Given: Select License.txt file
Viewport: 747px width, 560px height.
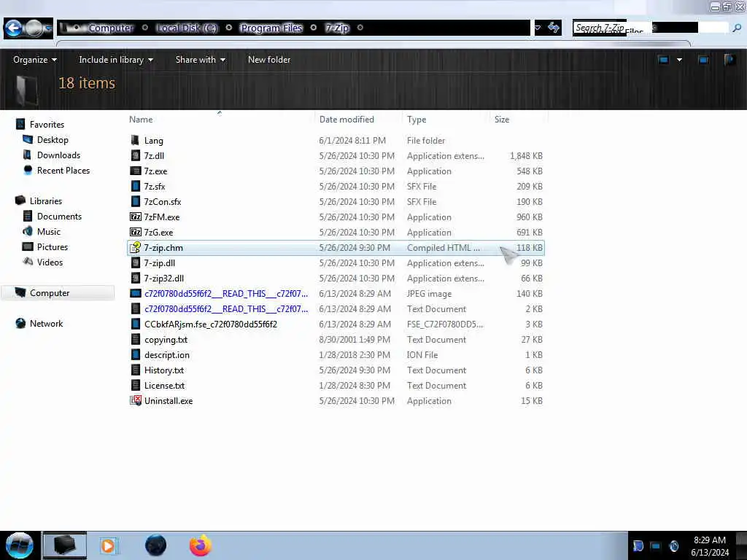Looking at the screenshot, I should click(336, 385).
